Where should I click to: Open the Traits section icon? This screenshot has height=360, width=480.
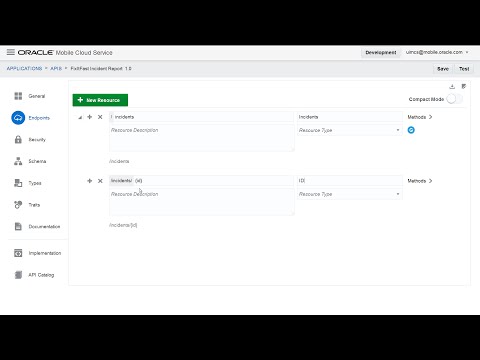(x=18, y=205)
